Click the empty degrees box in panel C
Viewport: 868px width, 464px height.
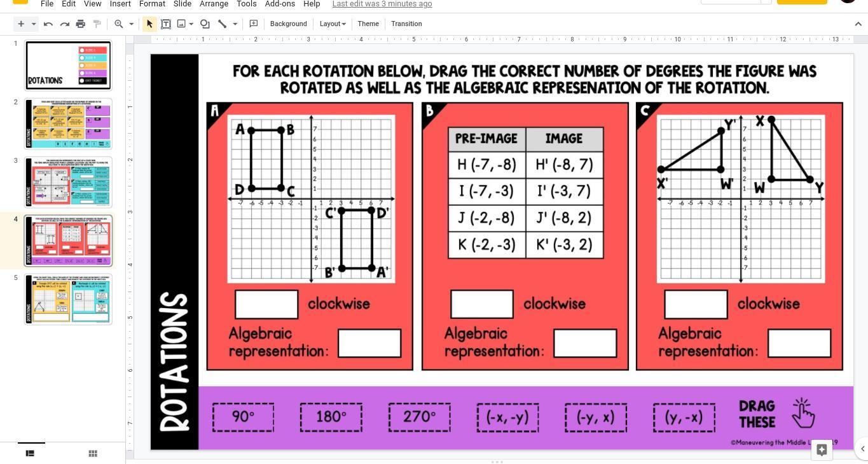click(x=696, y=304)
